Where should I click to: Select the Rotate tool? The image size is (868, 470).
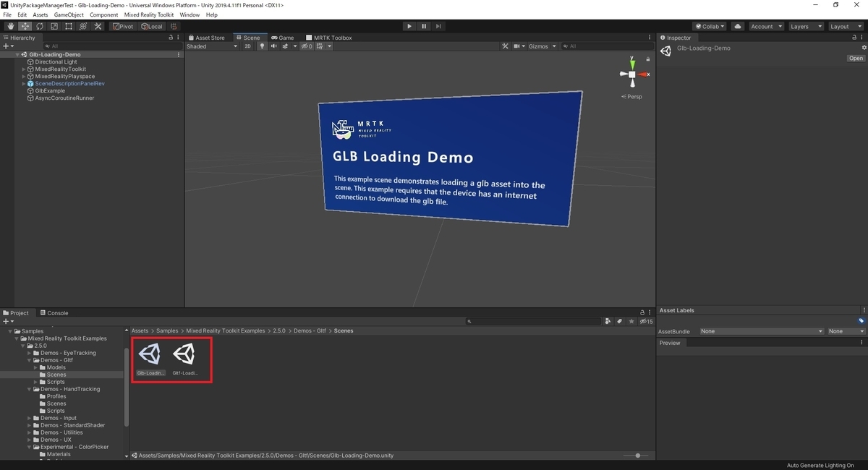(39, 26)
